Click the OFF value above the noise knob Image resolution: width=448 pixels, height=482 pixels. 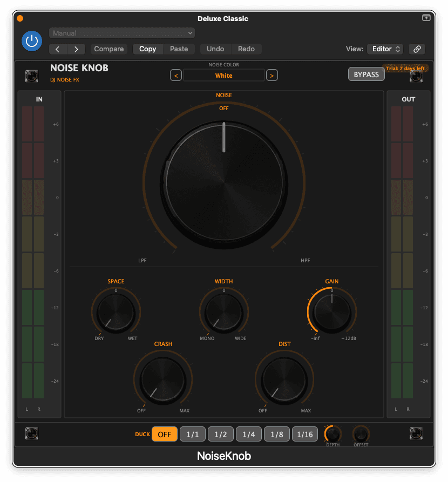pyautogui.click(x=224, y=108)
